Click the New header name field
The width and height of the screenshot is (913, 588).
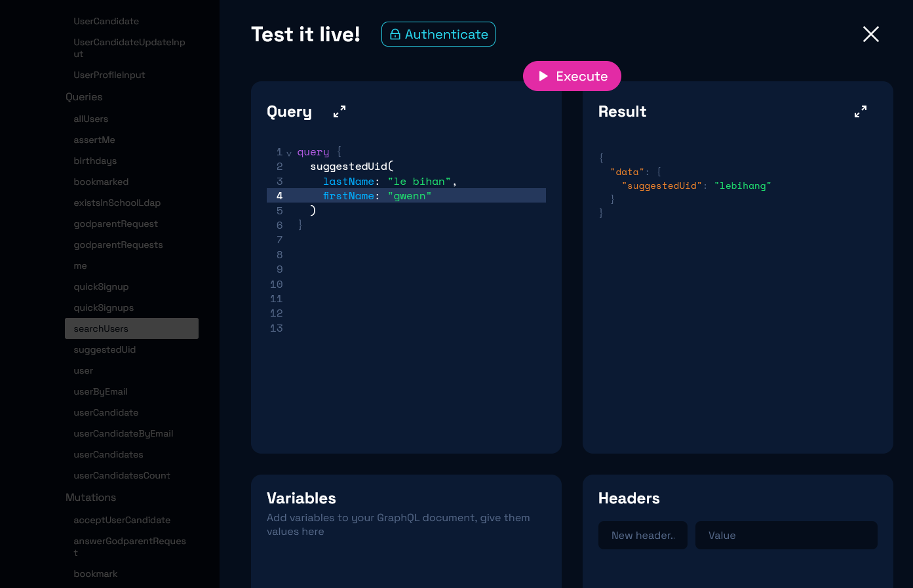tap(642, 536)
